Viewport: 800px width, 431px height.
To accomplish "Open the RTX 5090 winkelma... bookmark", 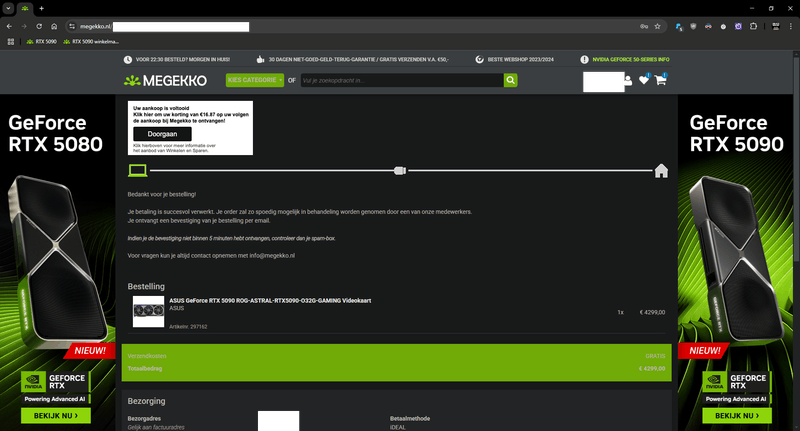I will click(91, 41).
